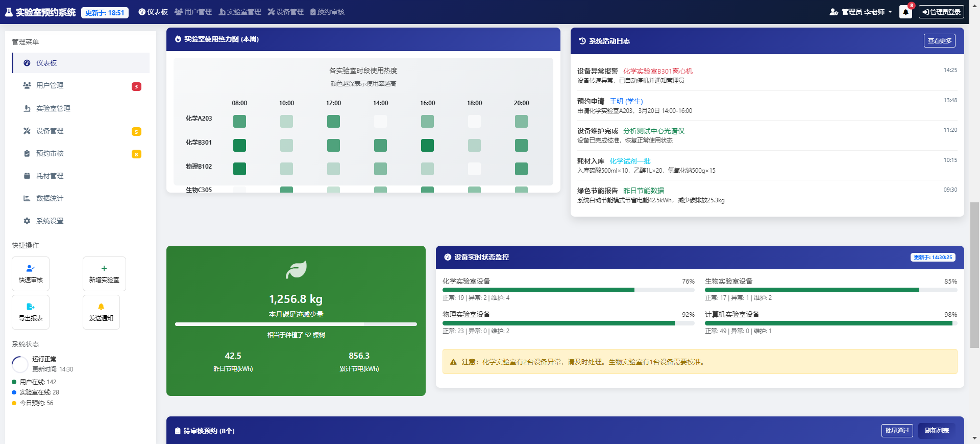Click the warning triangle in the 注意 alert
This screenshot has width=980, height=444.
tap(453, 362)
